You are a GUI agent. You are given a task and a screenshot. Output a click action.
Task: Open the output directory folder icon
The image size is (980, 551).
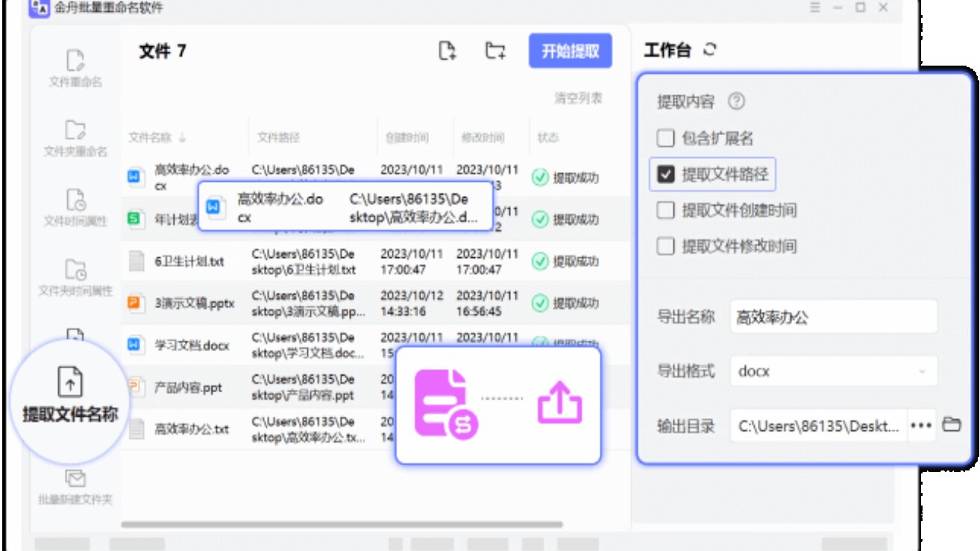[x=951, y=425]
